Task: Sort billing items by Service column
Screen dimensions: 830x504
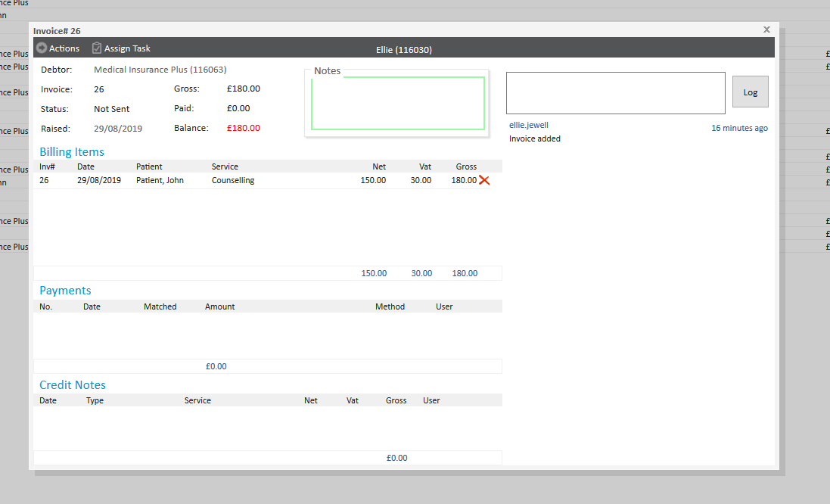Action: coord(225,166)
